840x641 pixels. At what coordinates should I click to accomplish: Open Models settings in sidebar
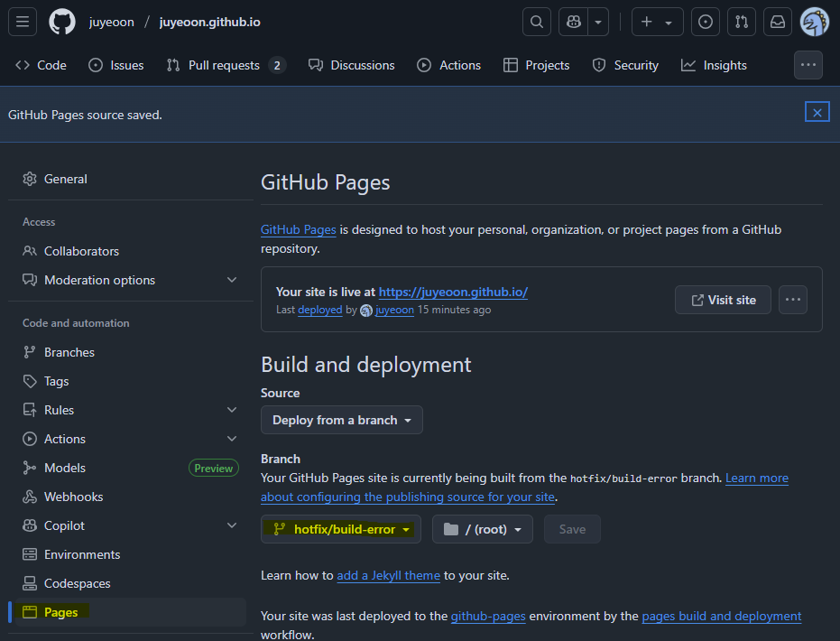pos(131,468)
